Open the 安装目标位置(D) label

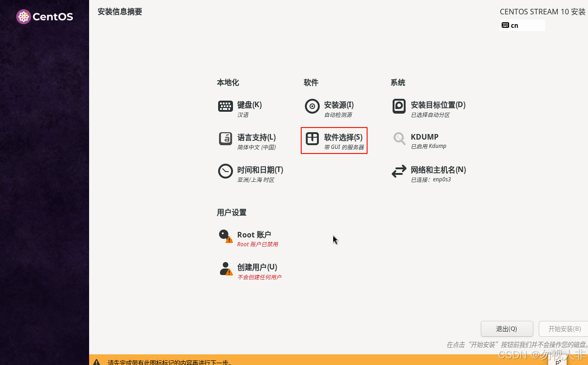pos(438,105)
